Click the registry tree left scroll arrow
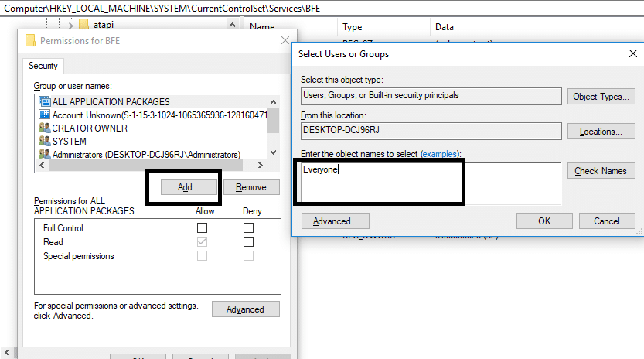Screen dimensions: 644x359 tap(7, 352)
